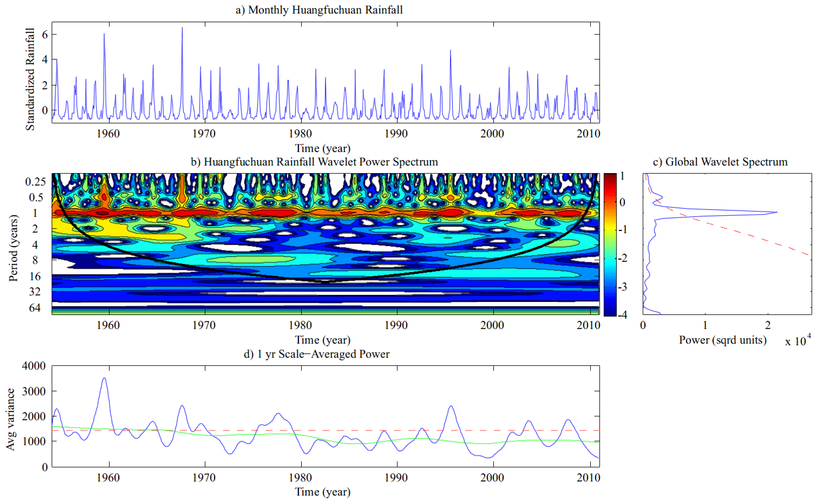This screenshot has height=504, width=815.
Task: Click the '2000' tick label under panel b
Action: tap(492, 325)
